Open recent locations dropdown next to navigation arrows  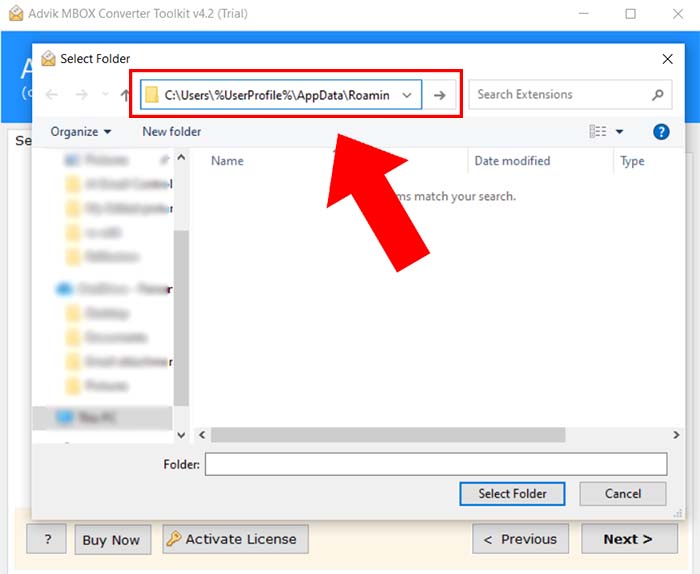coord(105,94)
